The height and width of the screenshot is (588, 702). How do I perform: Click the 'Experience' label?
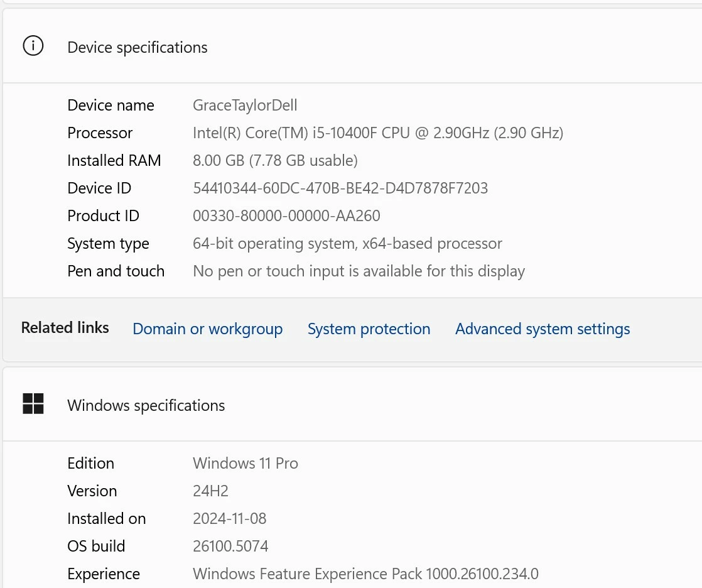coord(104,574)
